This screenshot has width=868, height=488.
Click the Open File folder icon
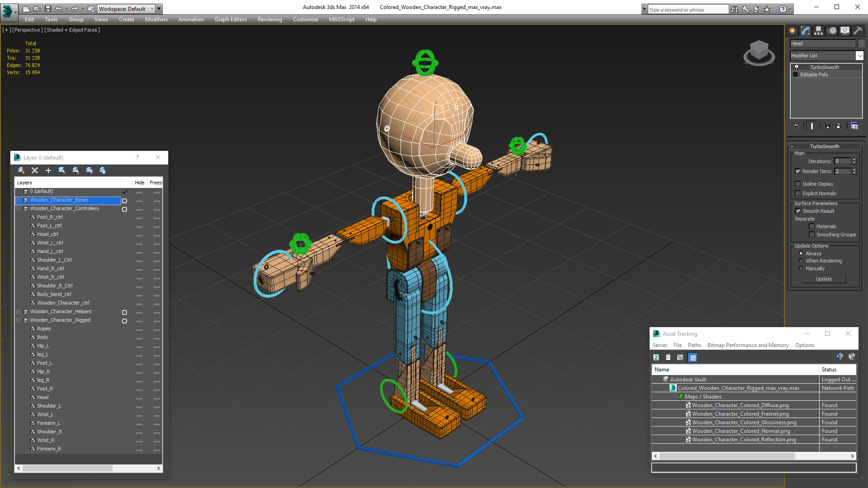point(37,9)
